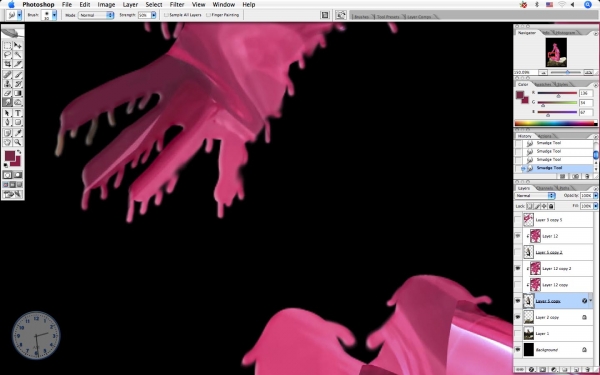Select the Healing Brush tool

click(7, 75)
